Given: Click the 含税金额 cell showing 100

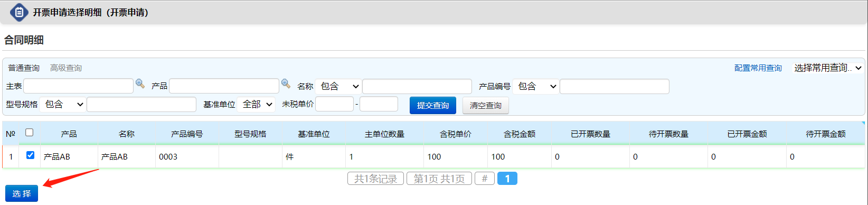Looking at the screenshot, I should 520,156.
